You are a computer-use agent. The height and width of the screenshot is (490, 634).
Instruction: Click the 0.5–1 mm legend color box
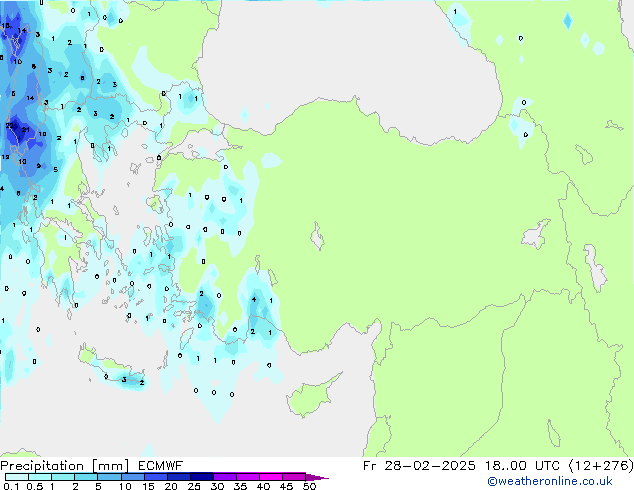pyautogui.click(x=40, y=477)
